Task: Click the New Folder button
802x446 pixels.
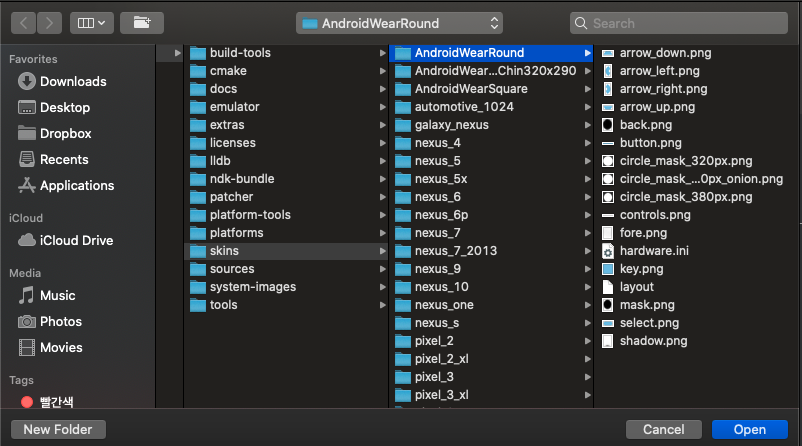Action: 58,430
